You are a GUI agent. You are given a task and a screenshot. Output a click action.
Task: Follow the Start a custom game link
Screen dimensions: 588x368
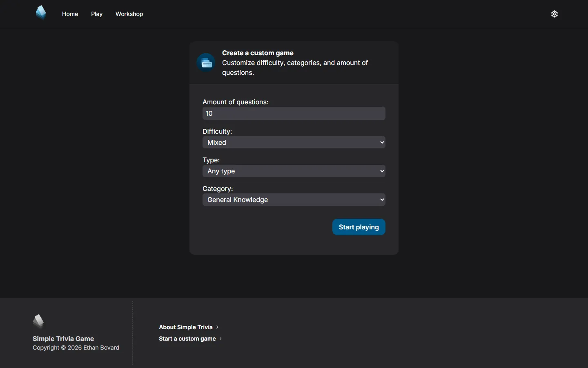(190, 339)
